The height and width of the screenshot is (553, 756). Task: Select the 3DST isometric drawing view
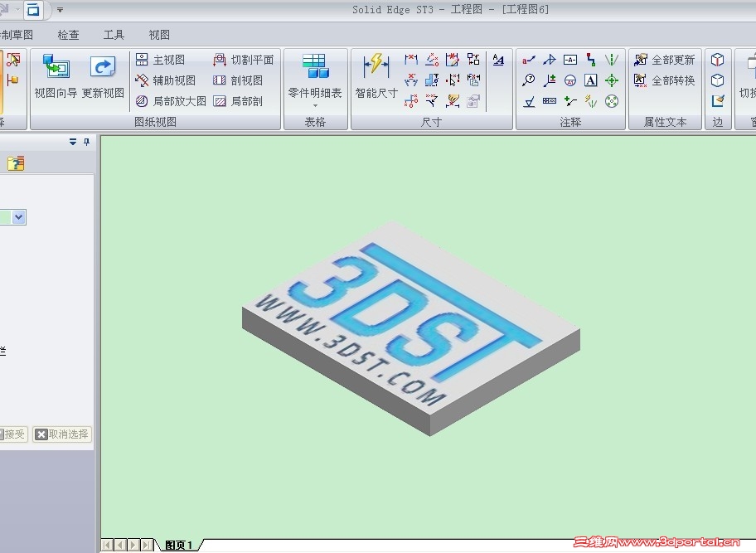pyautogui.click(x=411, y=327)
